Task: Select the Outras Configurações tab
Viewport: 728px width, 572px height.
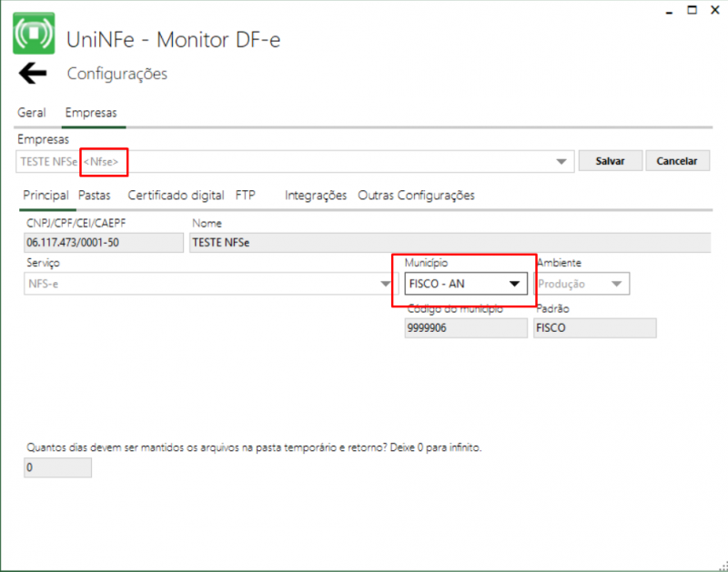Action: point(416,195)
